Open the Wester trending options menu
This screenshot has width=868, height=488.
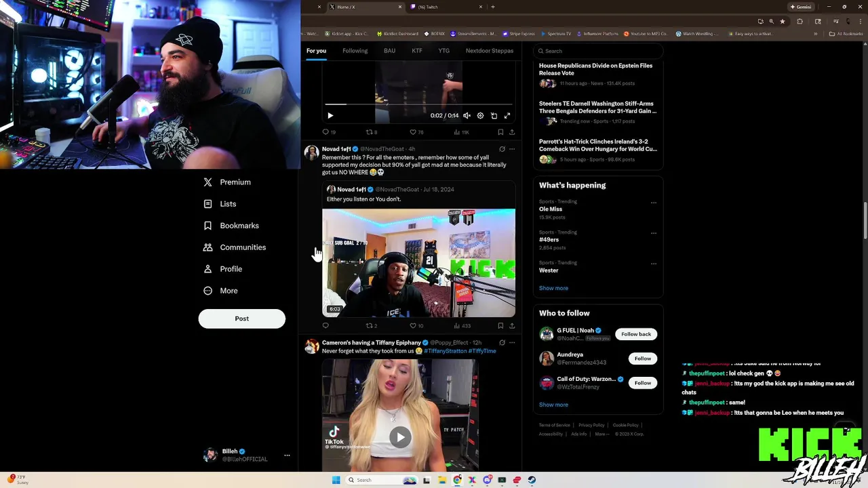654,264
